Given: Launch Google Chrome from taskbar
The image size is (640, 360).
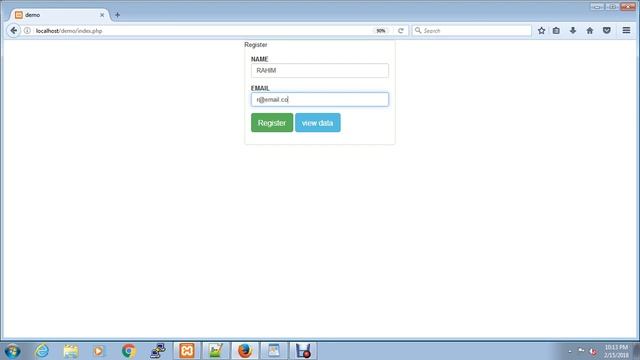Looking at the screenshot, I should [x=129, y=351].
